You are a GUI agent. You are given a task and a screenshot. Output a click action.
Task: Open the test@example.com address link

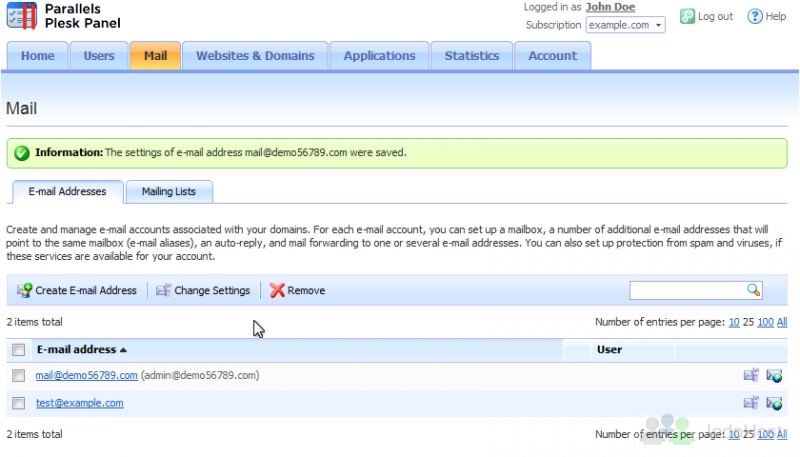(x=80, y=403)
